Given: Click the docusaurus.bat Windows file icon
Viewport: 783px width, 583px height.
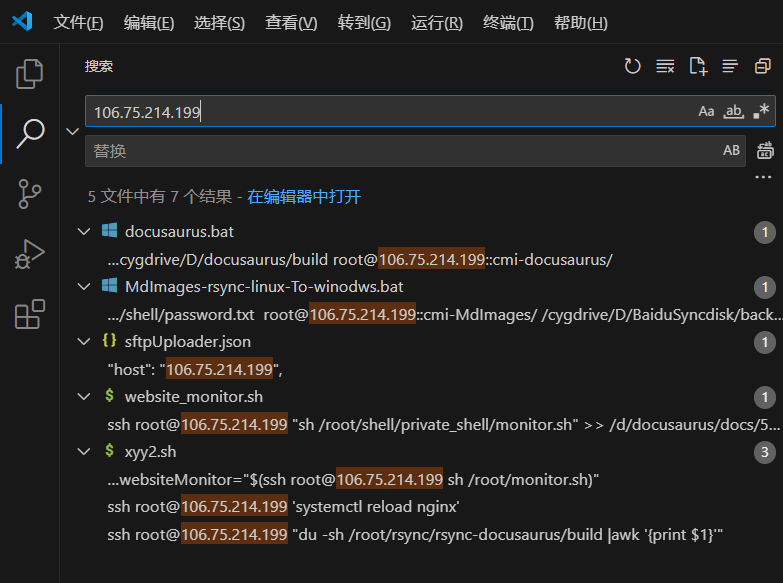Looking at the screenshot, I should [x=109, y=231].
